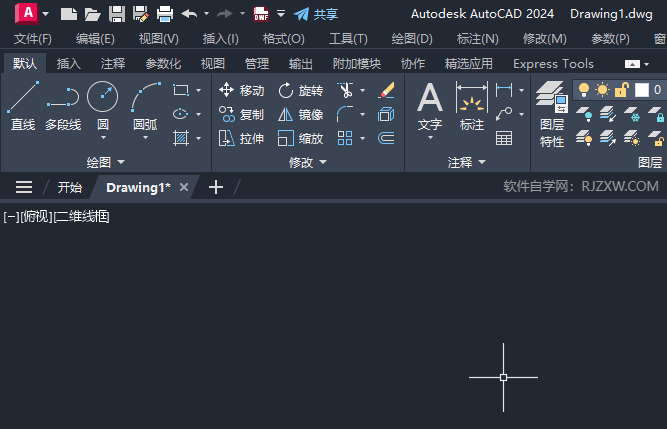Image resolution: width=667 pixels, height=429 pixels.
Task: Open the application menu A dropdown
Action: click(46, 14)
